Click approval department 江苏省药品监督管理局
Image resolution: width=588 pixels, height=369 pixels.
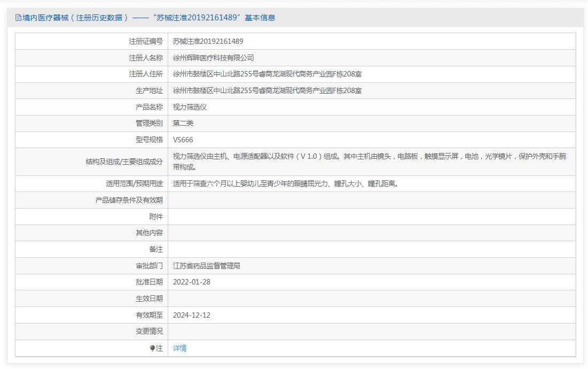pyautogui.click(x=207, y=266)
